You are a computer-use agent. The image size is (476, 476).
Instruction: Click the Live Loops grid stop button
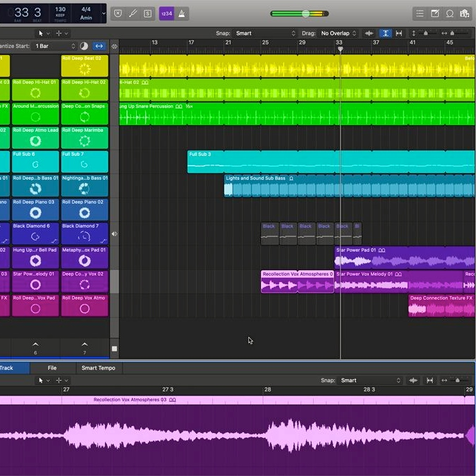(114, 349)
